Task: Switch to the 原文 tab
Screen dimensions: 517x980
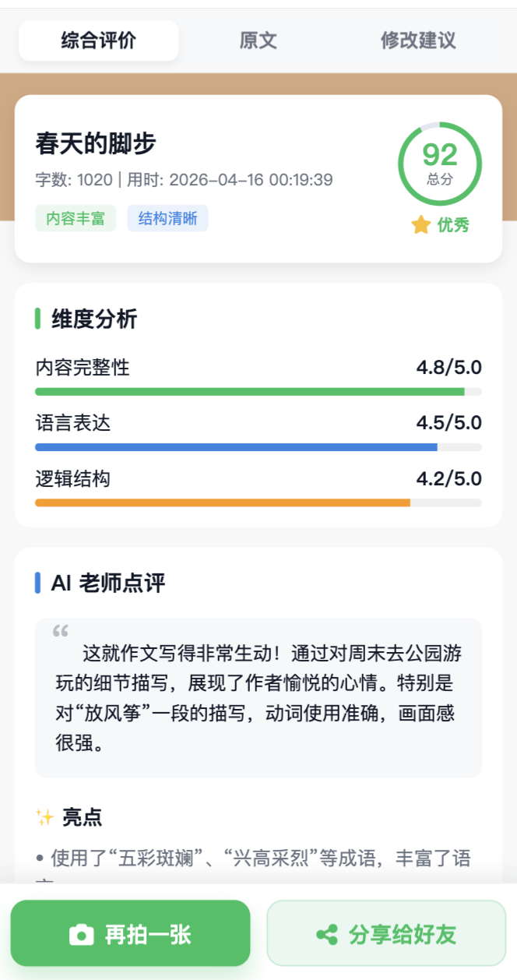Action: point(259,41)
